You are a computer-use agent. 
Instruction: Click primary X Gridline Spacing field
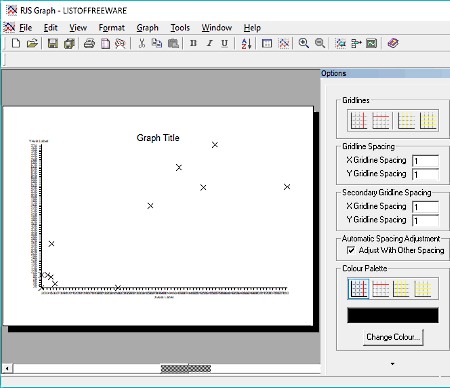(x=425, y=161)
